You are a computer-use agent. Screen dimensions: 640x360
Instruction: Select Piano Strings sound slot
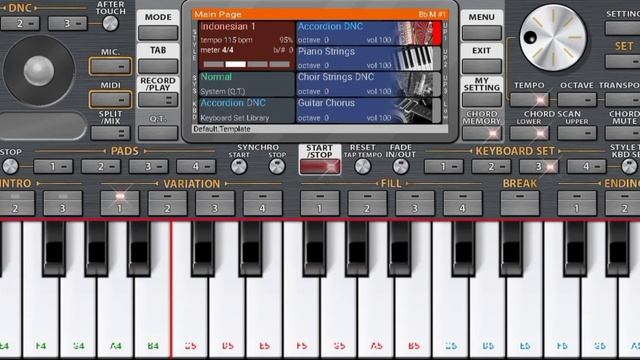point(369,59)
